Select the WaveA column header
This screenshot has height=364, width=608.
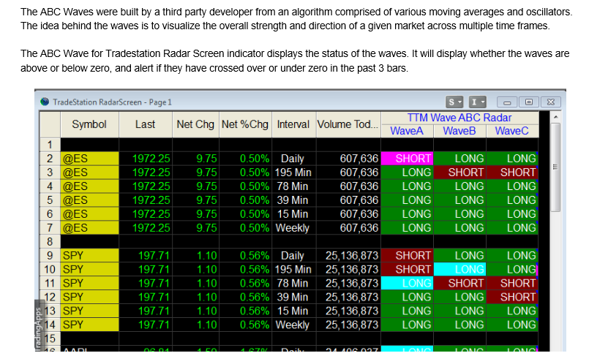pos(407,131)
